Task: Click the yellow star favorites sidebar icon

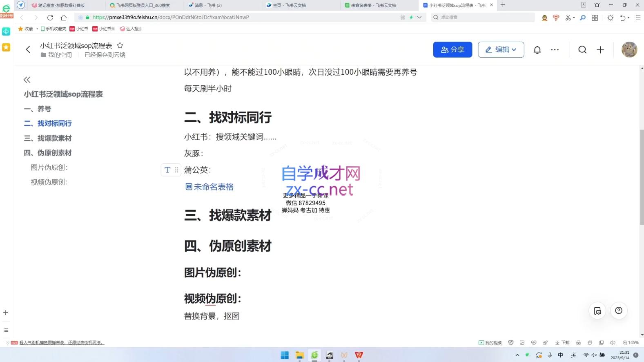Action: [x=6, y=47]
